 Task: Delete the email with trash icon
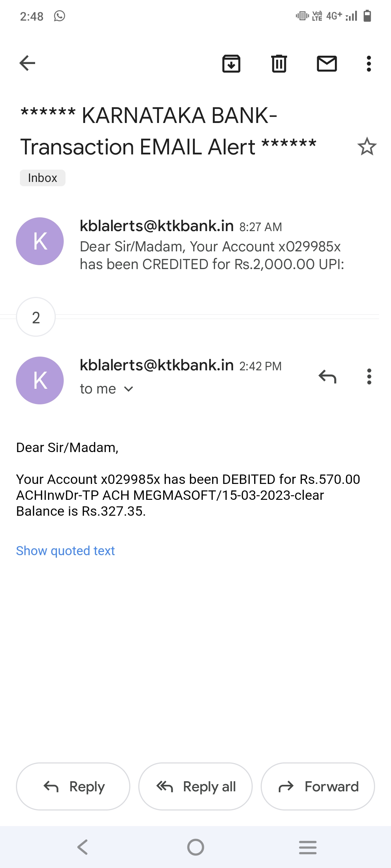point(279,64)
